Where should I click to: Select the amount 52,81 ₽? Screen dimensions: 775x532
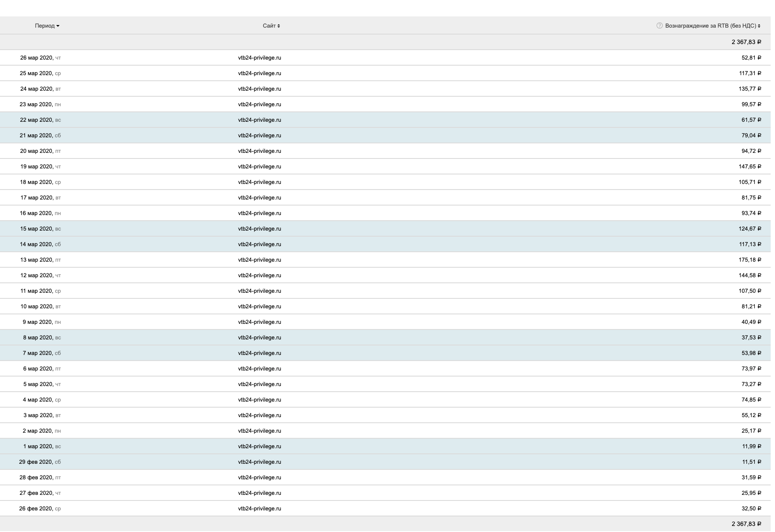pyautogui.click(x=751, y=58)
